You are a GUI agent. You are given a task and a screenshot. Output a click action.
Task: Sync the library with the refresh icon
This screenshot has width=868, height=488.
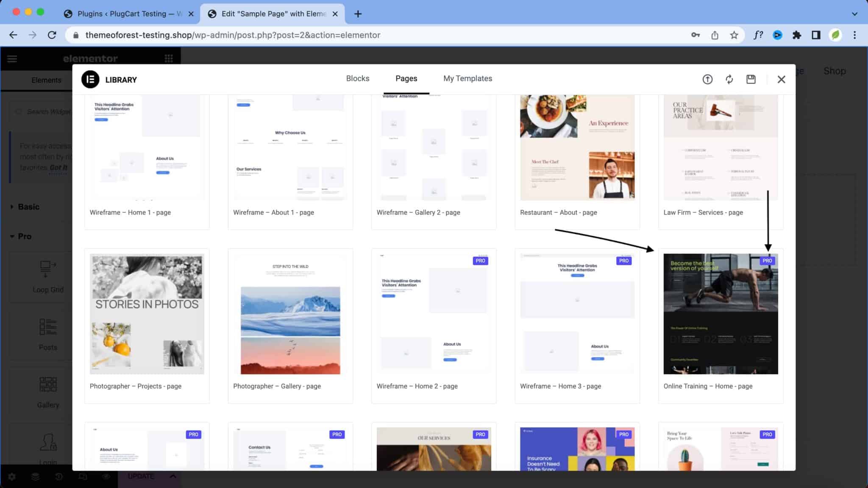coord(729,79)
